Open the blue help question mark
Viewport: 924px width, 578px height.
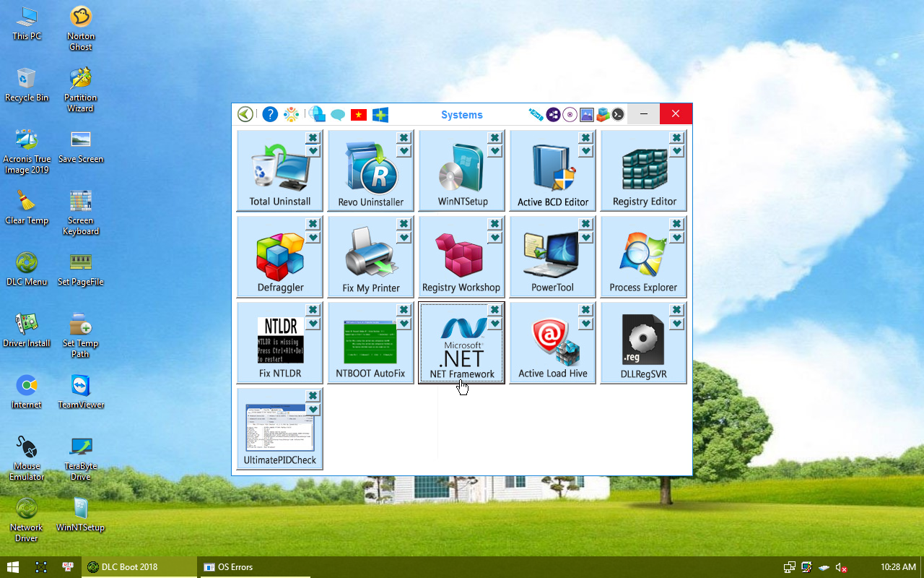click(x=270, y=114)
